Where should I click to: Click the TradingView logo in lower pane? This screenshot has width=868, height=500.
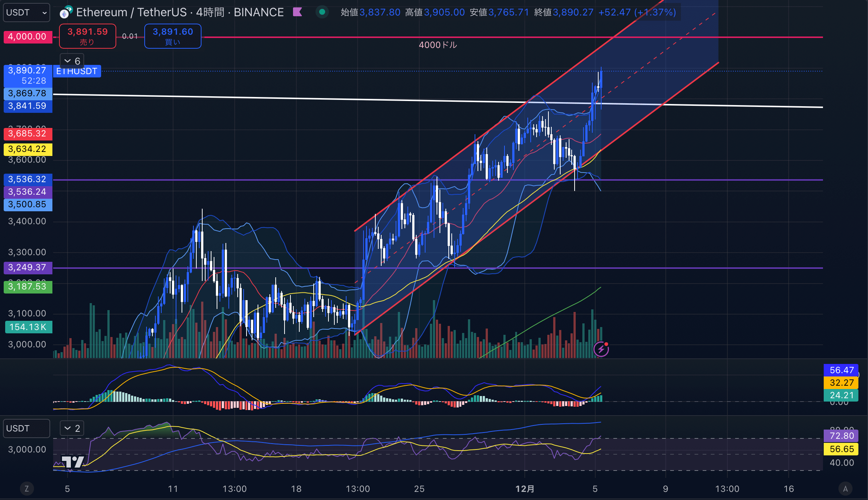tap(72, 462)
